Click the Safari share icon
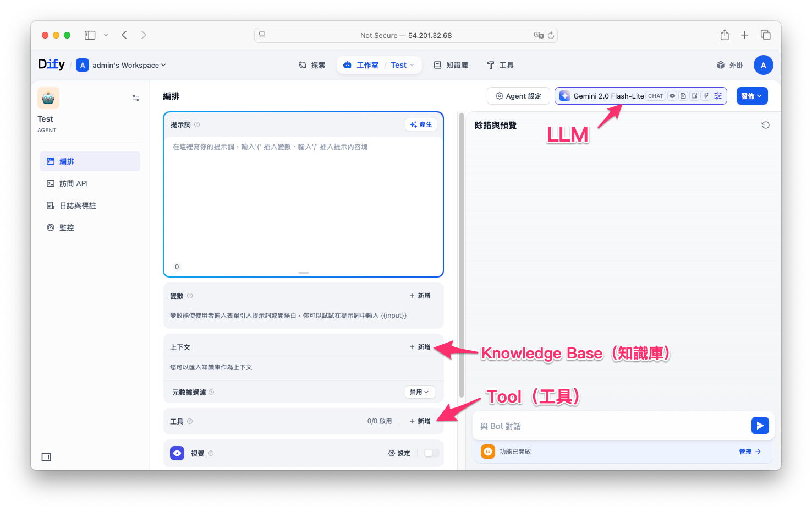 [725, 35]
